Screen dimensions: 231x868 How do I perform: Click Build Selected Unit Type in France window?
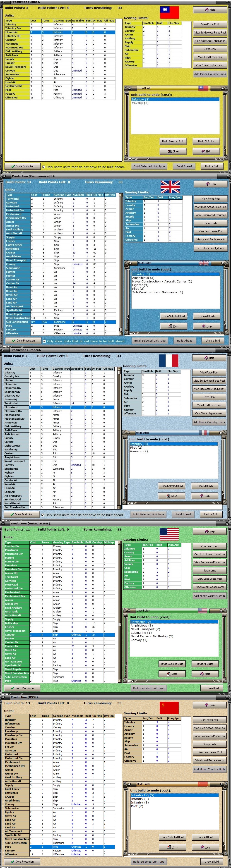point(148,514)
